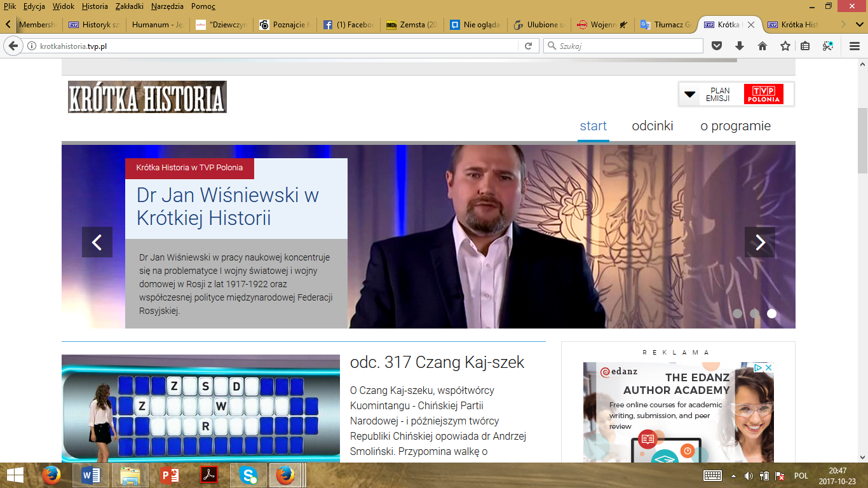Open the Pocket save icon in the toolbar
Screen dimensions: 868x488
[x=717, y=46]
